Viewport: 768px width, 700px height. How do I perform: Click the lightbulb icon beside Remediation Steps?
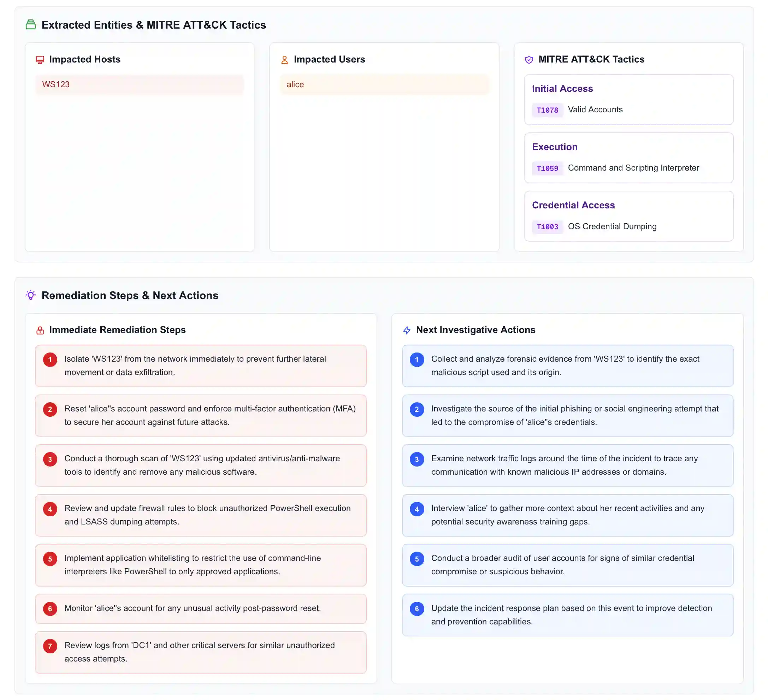point(30,295)
